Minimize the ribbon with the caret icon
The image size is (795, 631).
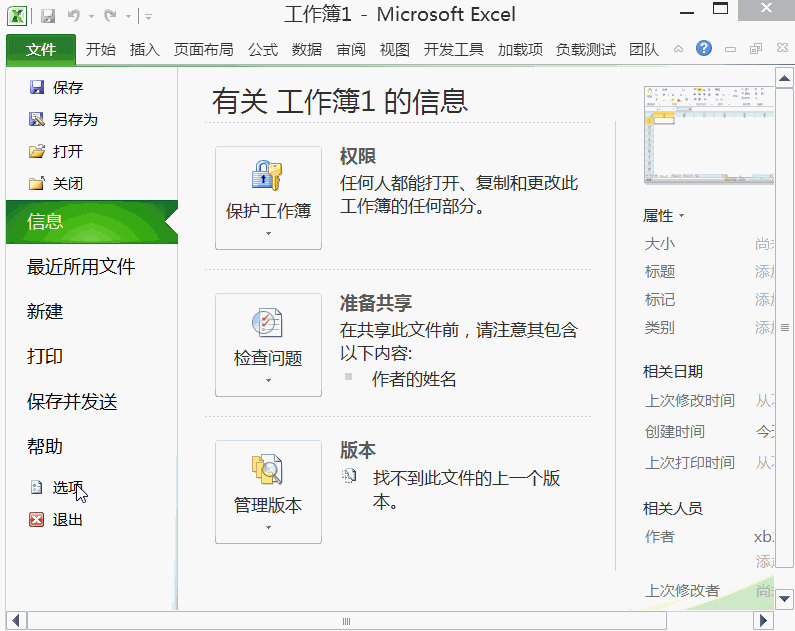[678, 49]
